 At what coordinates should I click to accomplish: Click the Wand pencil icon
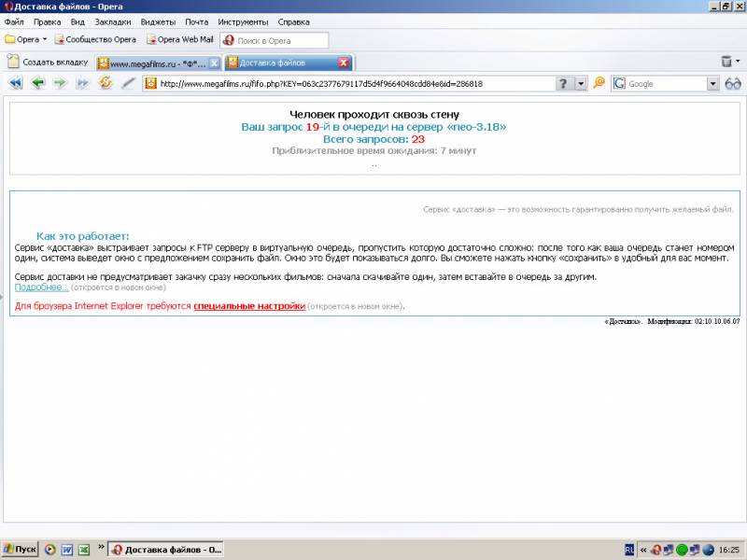(128, 83)
